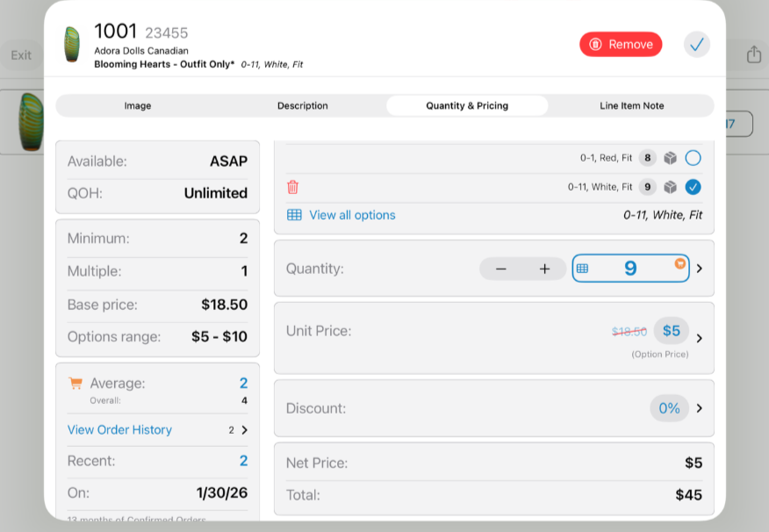The height and width of the screenshot is (532, 769).
Task: Click the $5 unit price pill
Action: (x=672, y=331)
